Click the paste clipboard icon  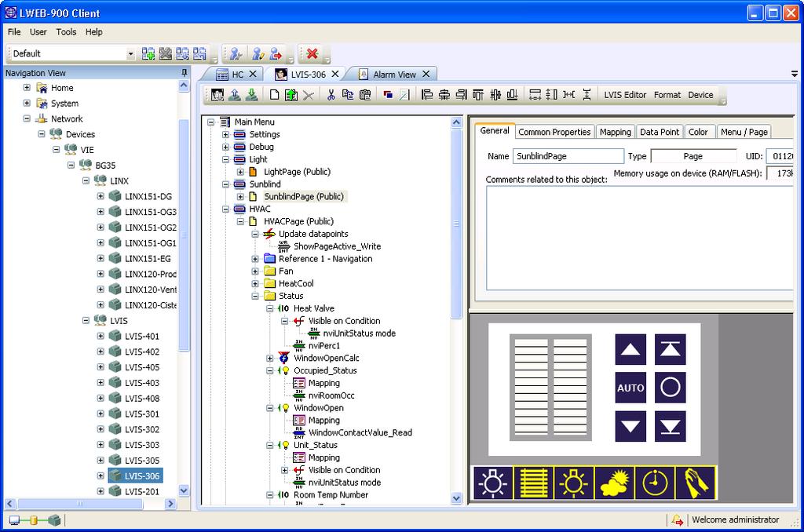(365, 95)
